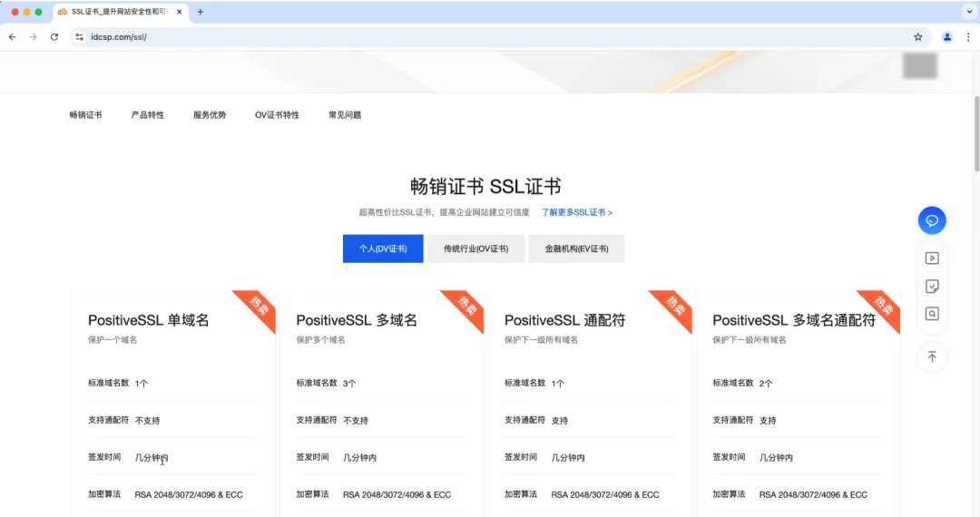980x517 pixels.
Task: Click 热卖 badge on PositiveSSL 通配符 card
Action: pos(674,306)
